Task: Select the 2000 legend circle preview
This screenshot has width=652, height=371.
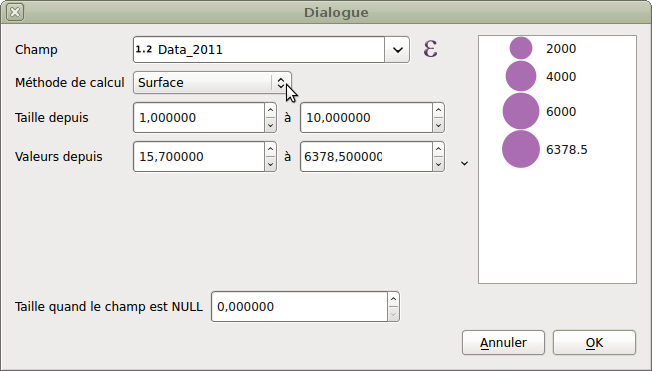Action: click(x=521, y=48)
